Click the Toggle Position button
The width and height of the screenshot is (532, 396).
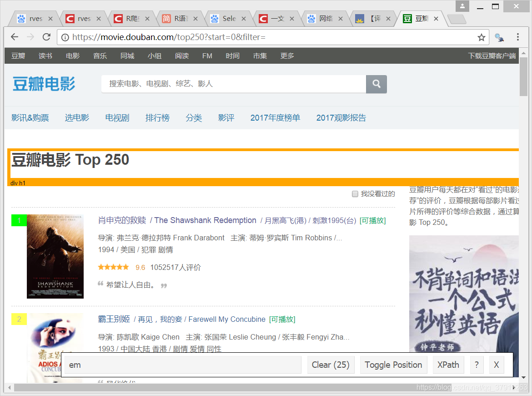click(393, 365)
